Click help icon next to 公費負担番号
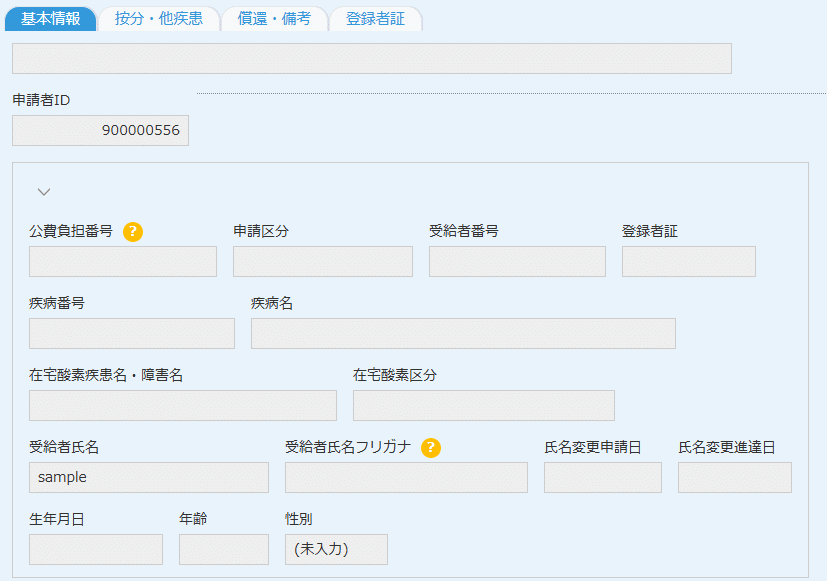This screenshot has width=827, height=581. (x=133, y=232)
